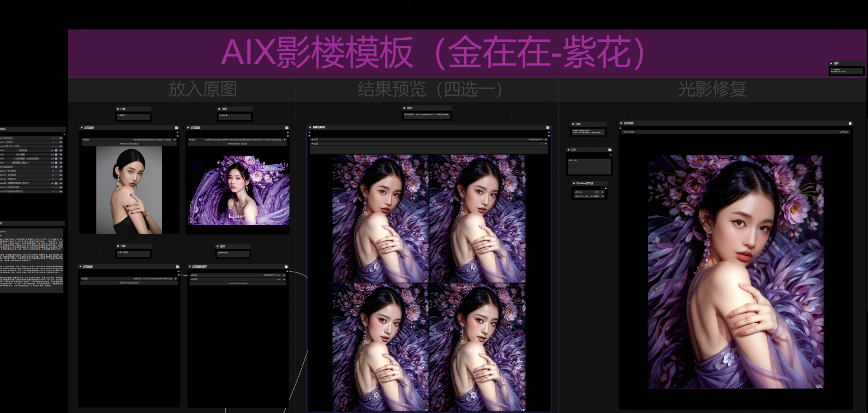Next channel arrow beside the red value

tap(284, 280)
